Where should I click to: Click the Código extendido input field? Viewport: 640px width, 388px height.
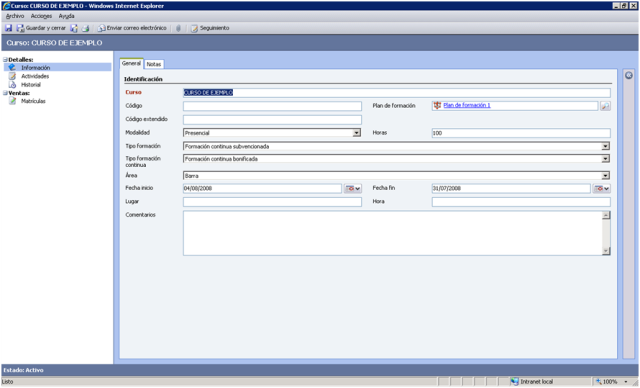tap(272, 120)
